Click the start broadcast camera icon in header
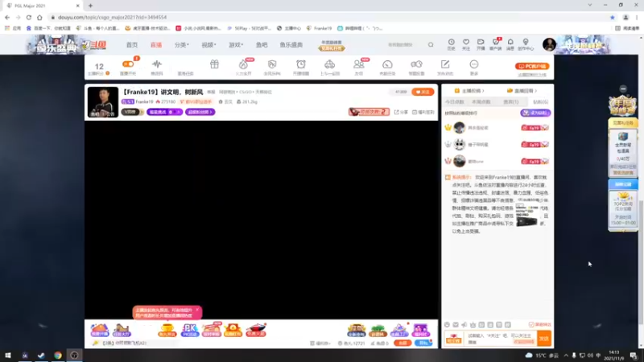The width and height of the screenshot is (644, 362). pyautogui.click(x=481, y=43)
